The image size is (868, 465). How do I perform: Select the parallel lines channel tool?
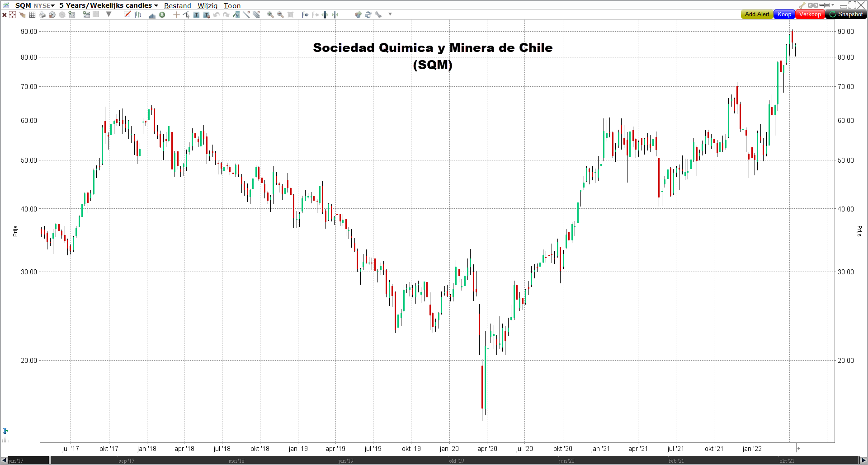coord(256,14)
